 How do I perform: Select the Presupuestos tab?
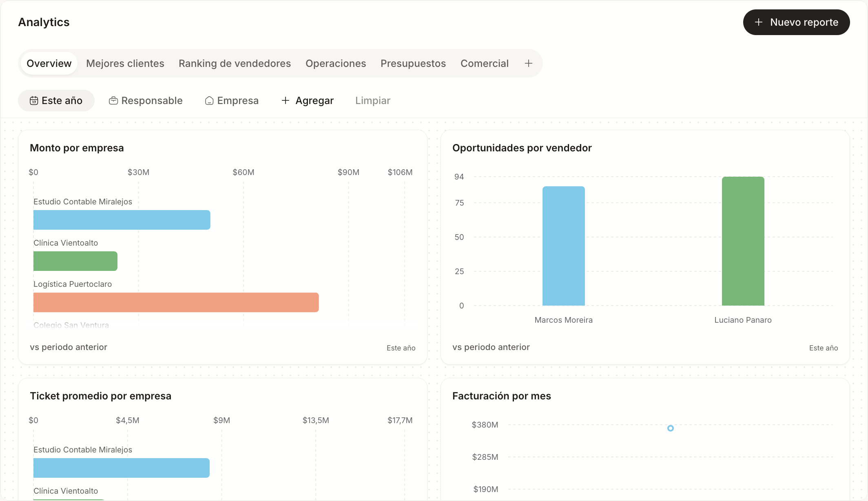[x=413, y=63]
